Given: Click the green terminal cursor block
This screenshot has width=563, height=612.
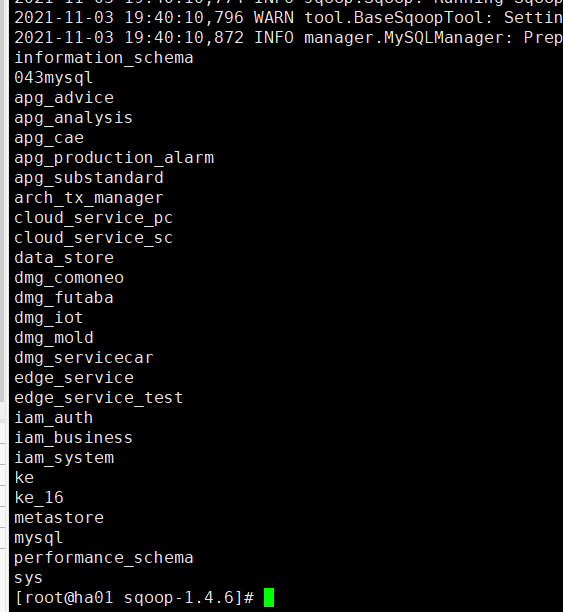Looking at the screenshot, I should point(269,598).
